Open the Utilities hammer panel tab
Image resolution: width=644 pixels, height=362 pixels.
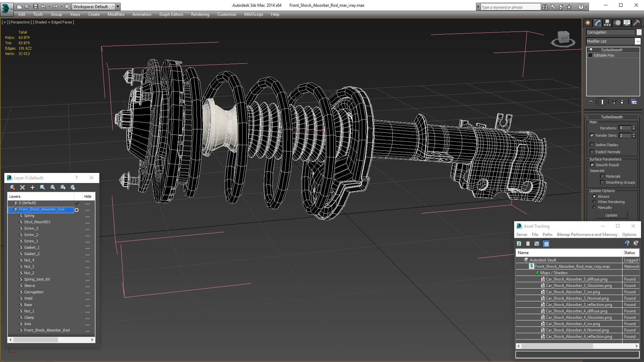click(x=636, y=23)
